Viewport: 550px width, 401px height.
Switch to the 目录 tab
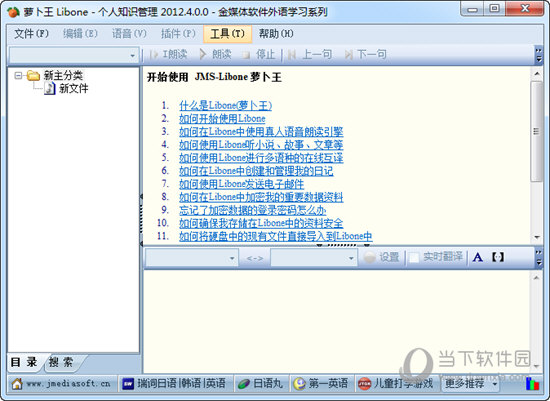(x=24, y=362)
